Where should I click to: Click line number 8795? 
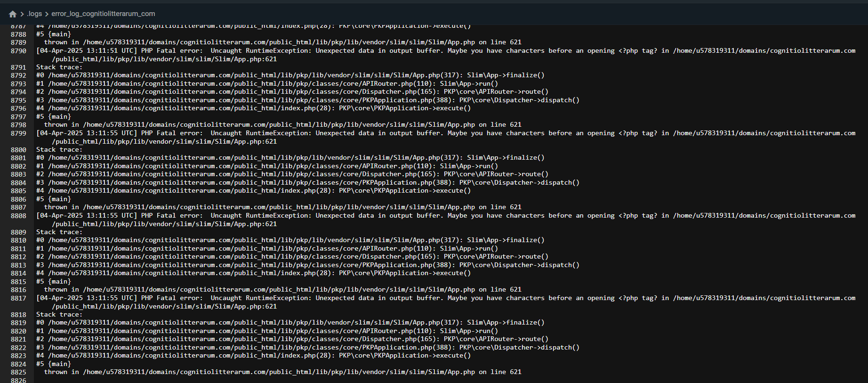tap(19, 100)
